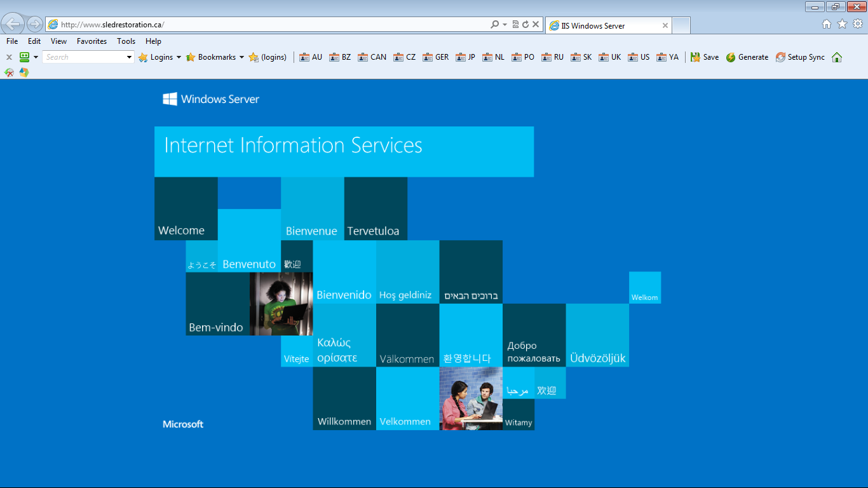Open the Favorites star icon at top right
Image resolution: width=868 pixels, height=488 pixels.
pyautogui.click(x=842, y=24)
